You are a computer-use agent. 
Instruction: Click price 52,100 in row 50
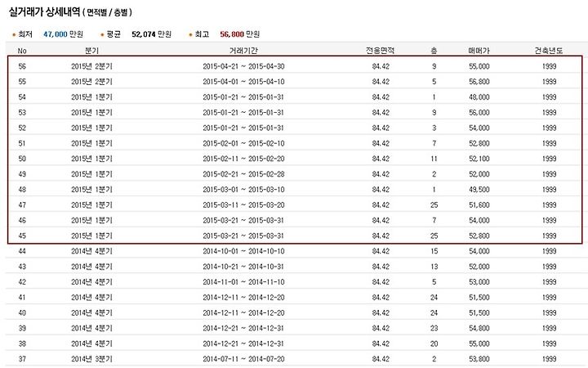point(479,159)
